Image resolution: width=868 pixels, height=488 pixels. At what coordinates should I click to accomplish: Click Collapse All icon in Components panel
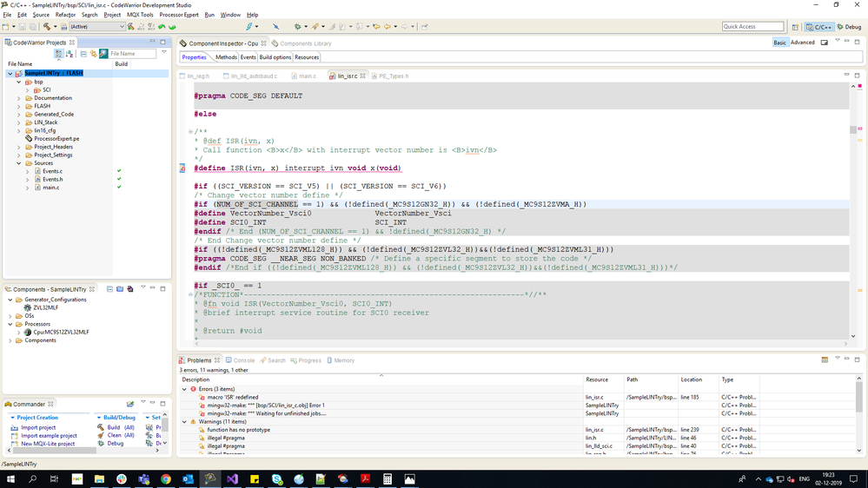click(x=109, y=289)
